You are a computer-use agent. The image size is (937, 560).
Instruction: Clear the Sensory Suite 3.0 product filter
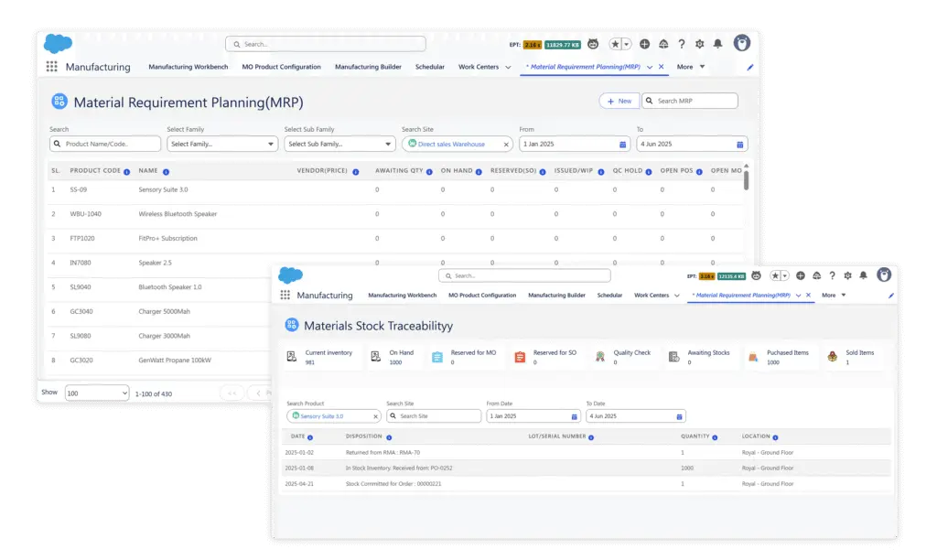[x=375, y=416]
